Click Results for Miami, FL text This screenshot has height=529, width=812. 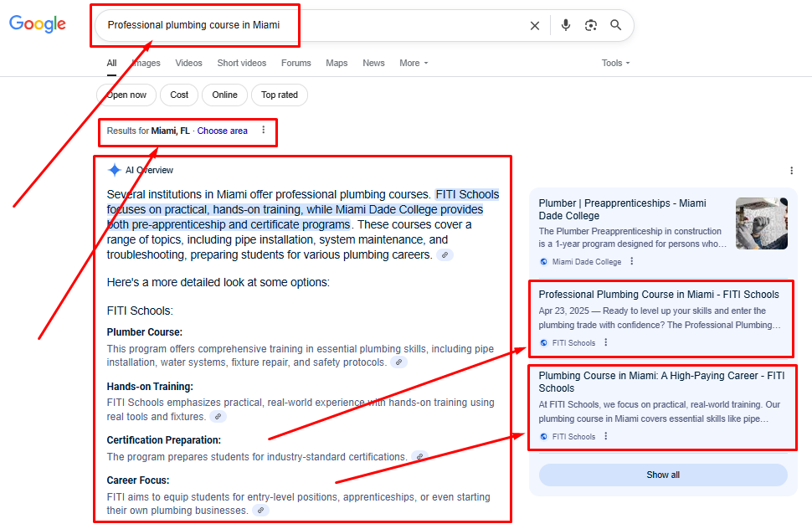148,131
